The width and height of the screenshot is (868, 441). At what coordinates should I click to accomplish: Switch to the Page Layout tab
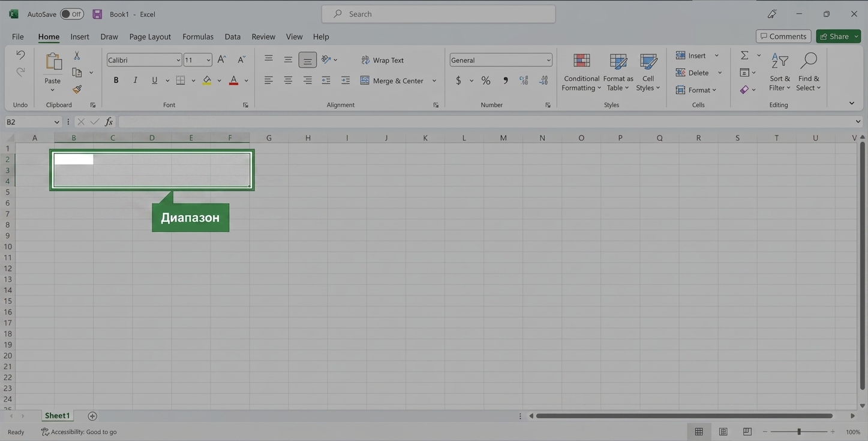(x=150, y=37)
